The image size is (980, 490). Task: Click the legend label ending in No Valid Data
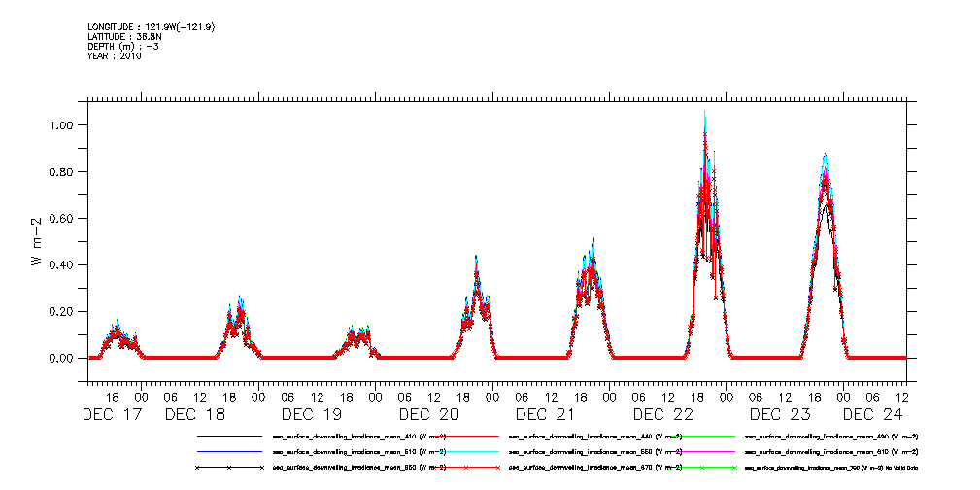point(831,468)
